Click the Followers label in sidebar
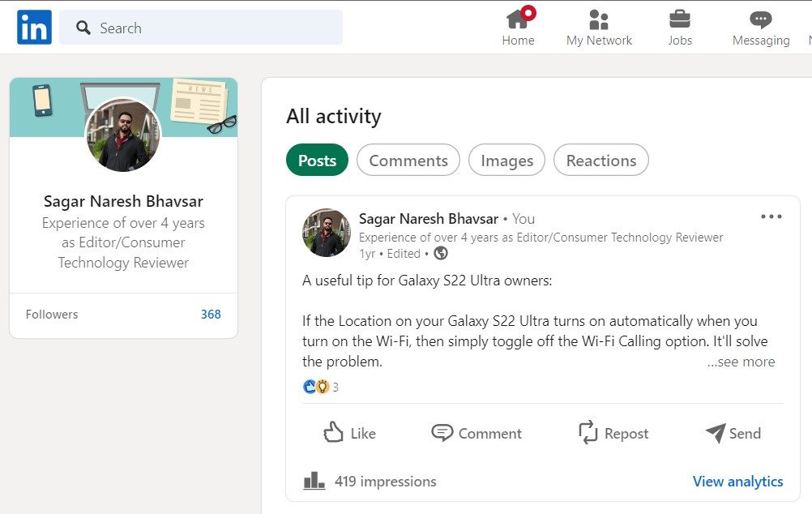 (52, 314)
